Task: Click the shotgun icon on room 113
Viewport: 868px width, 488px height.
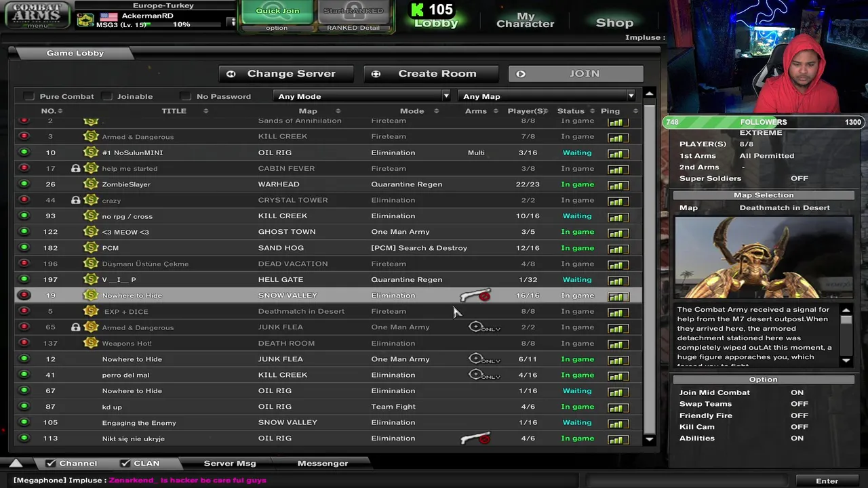Action: [475, 439]
